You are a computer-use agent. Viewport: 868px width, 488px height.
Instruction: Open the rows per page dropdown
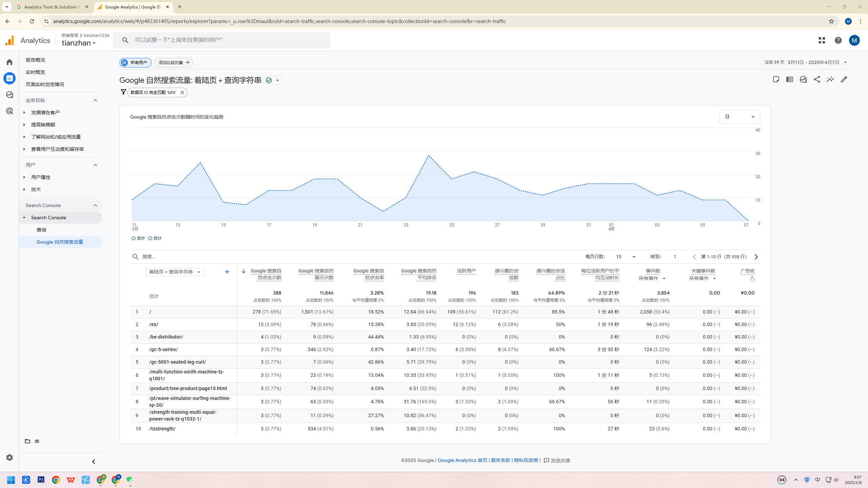(626, 257)
